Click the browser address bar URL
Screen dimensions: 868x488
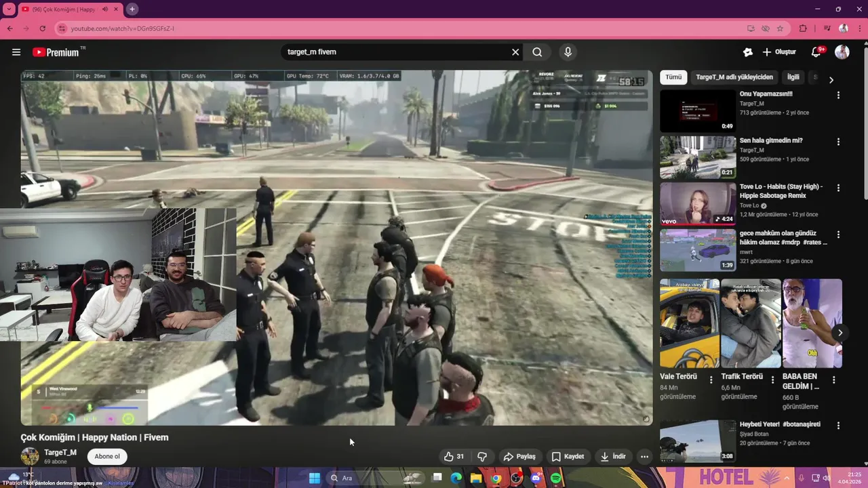point(123,28)
